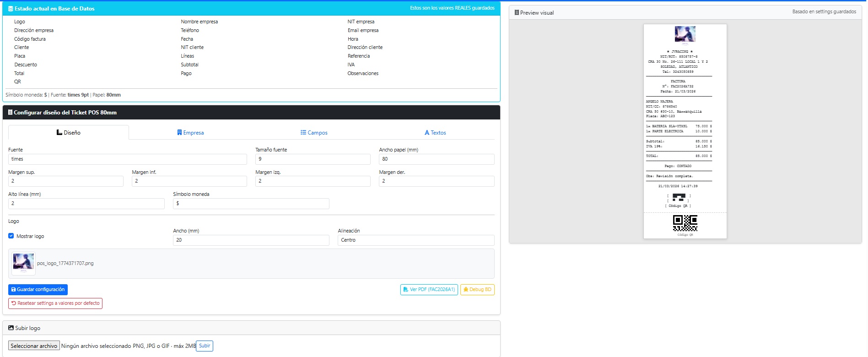Switch to the Textos tab
Image resolution: width=868 pixels, height=357 pixels.
click(x=435, y=133)
